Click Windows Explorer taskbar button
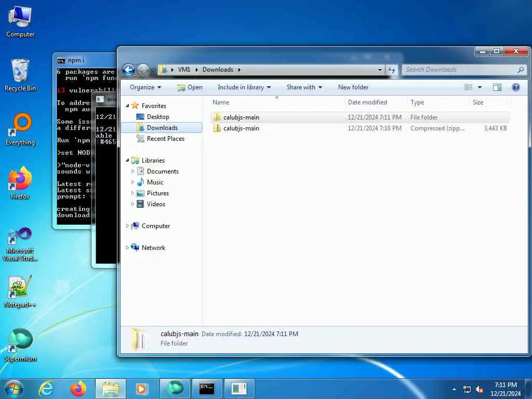The height and width of the screenshot is (399, 532). pyautogui.click(x=111, y=389)
